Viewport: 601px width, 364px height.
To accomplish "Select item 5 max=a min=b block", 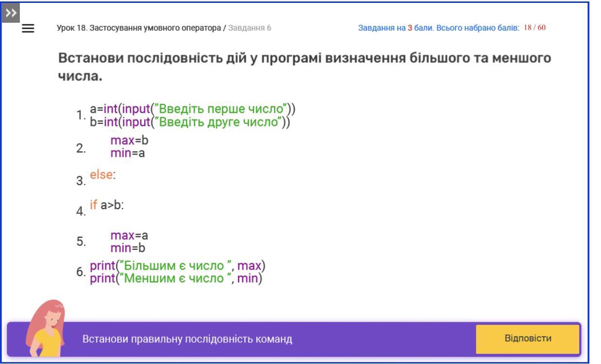I will pyautogui.click(x=129, y=242).
